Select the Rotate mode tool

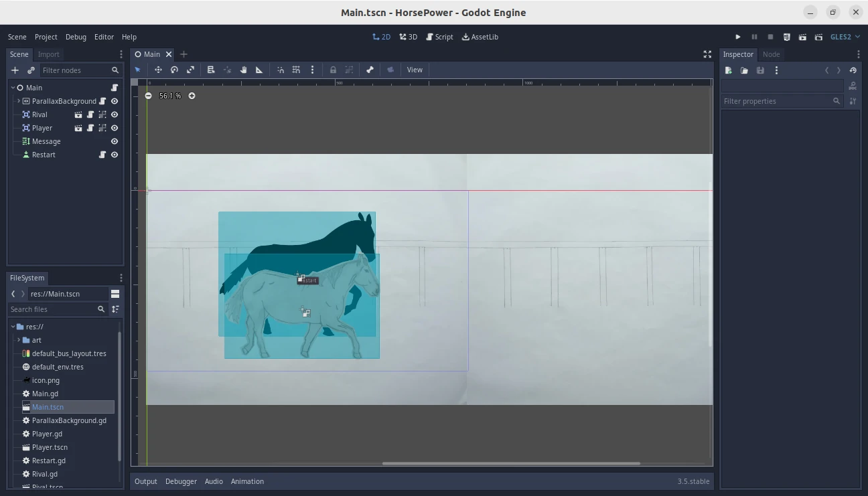174,70
